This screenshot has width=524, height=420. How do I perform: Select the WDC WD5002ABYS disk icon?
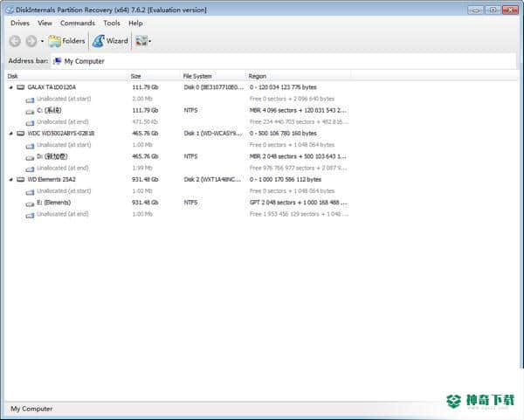pyautogui.click(x=21, y=134)
